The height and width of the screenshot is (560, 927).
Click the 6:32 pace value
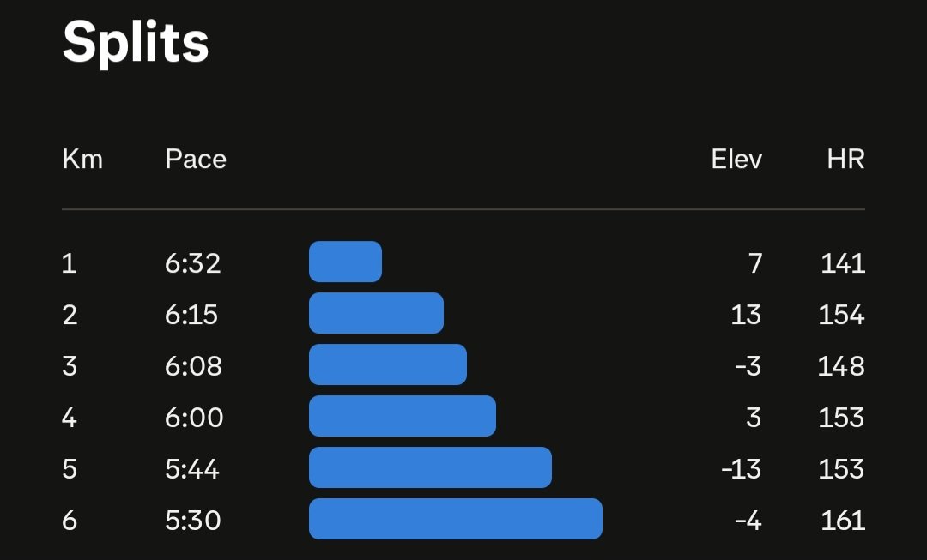coord(193,263)
